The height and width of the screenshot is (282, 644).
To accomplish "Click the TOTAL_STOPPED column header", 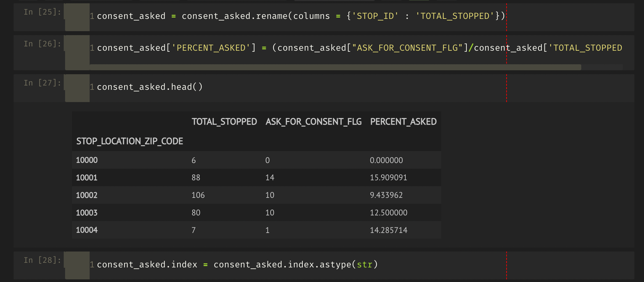I will tap(224, 122).
